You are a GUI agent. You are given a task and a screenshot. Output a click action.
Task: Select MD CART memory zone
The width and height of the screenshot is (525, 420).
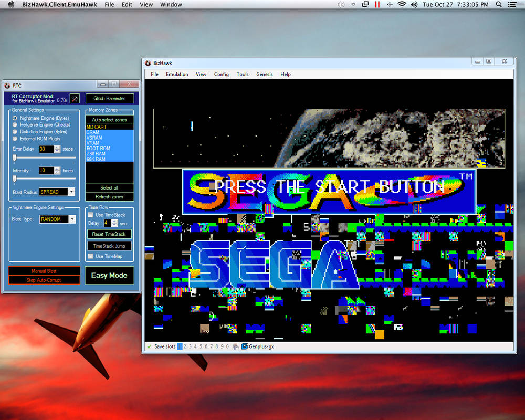pyautogui.click(x=110, y=127)
